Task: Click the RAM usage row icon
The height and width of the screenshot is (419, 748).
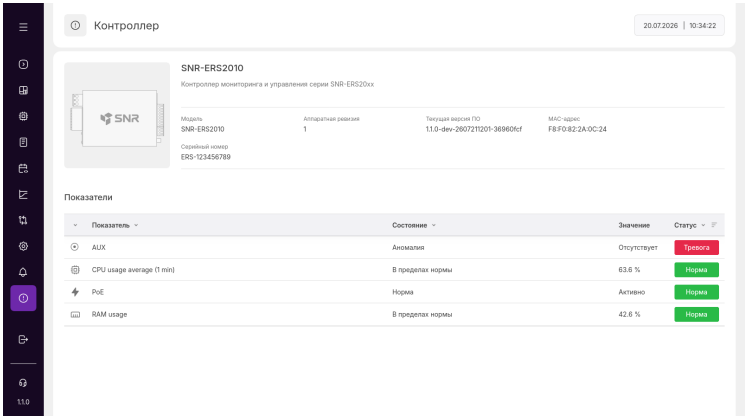Action: [x=75, y=314]
